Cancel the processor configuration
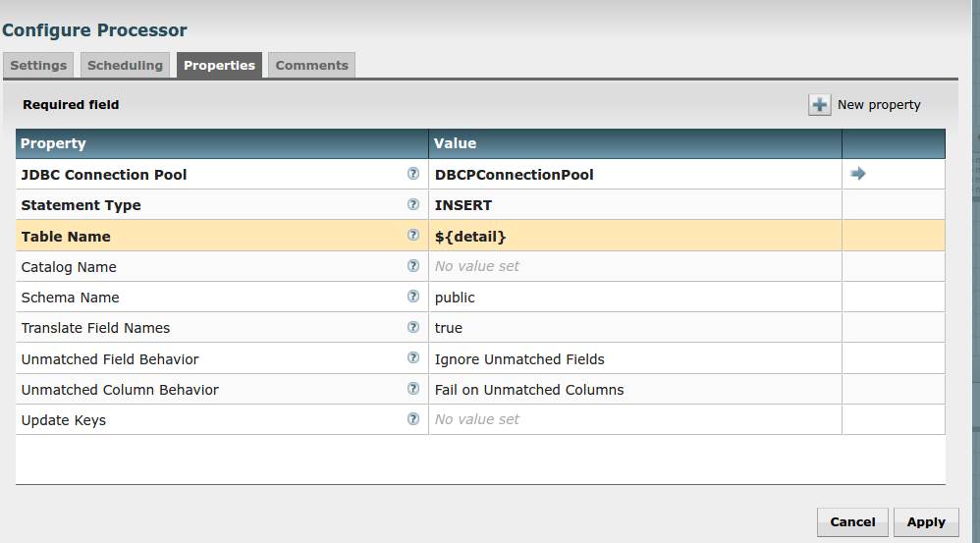 (x=852, y=522)
